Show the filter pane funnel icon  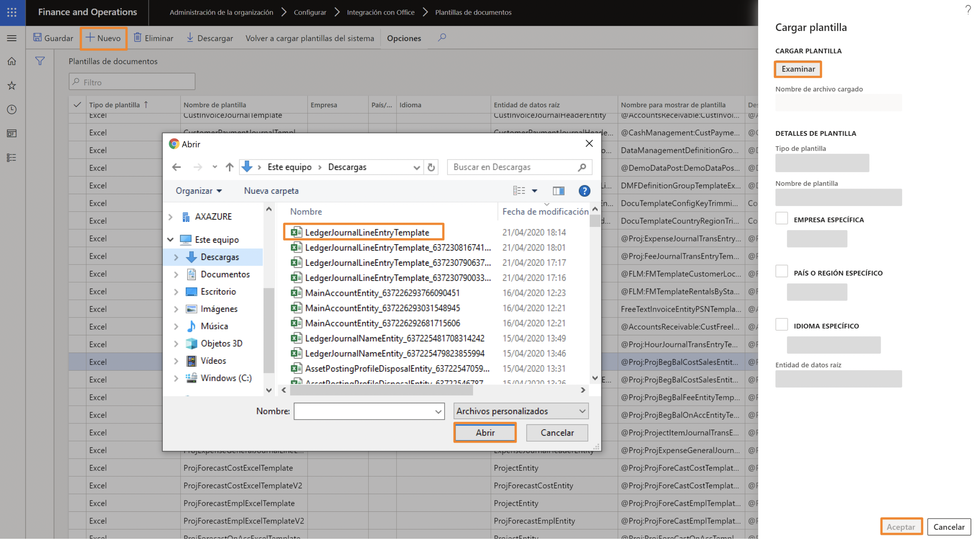click(x=40, y=61)
